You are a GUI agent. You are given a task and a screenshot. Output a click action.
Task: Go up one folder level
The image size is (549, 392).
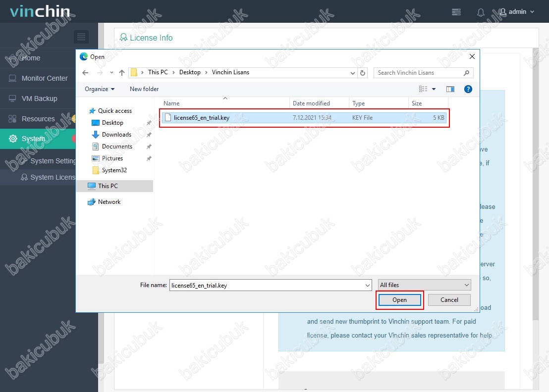coord(122,73)
